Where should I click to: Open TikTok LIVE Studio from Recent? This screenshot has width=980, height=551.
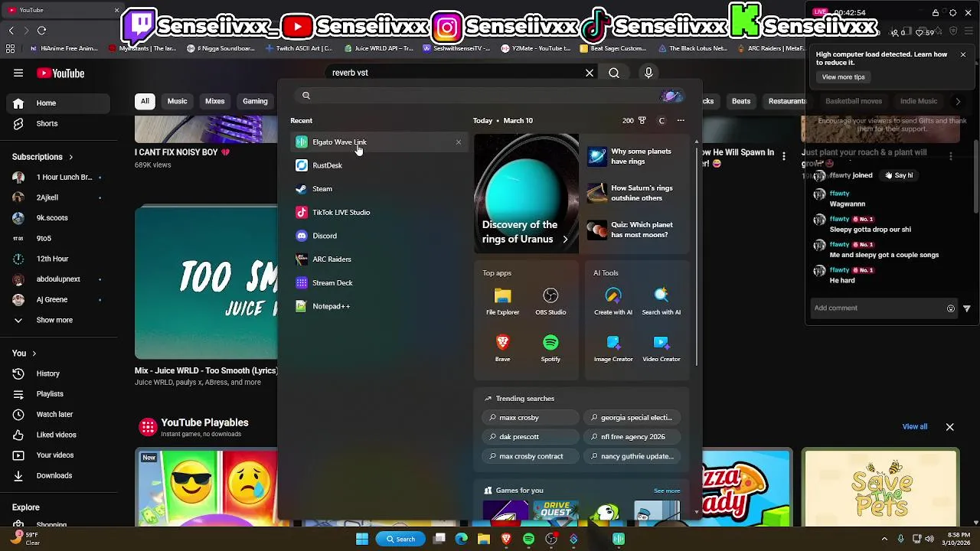(x=378, y=212)
